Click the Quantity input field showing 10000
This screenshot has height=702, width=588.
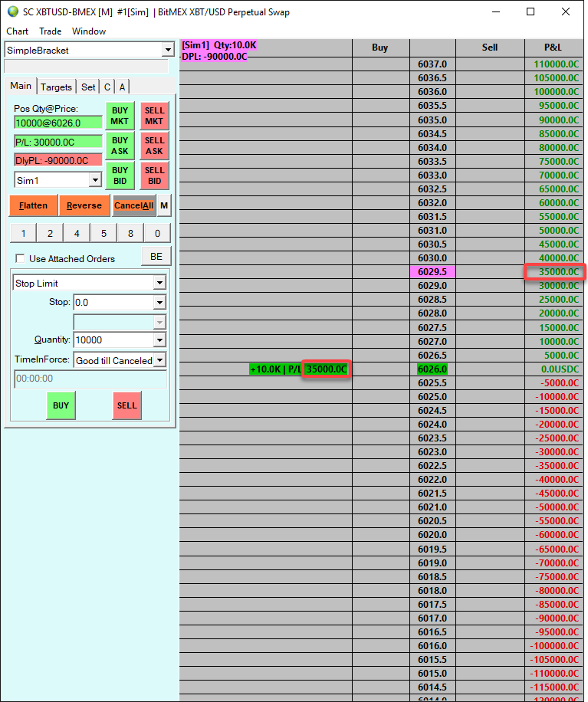pos(115,340)
